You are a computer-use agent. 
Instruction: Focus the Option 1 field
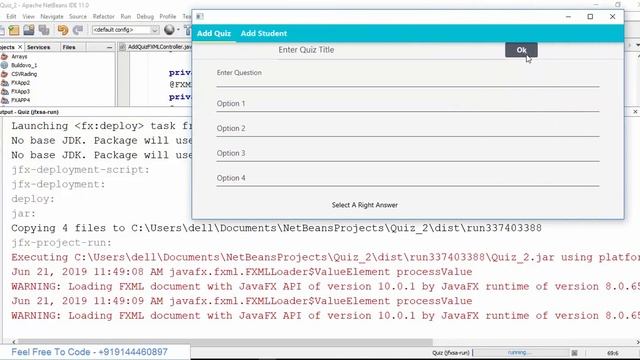408,104
